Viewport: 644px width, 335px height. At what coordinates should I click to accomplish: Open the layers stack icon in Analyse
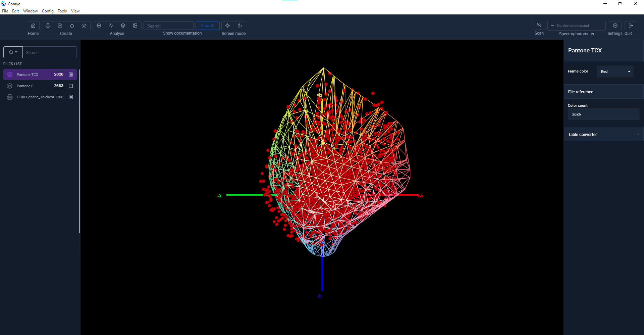(x=123, y=26)
